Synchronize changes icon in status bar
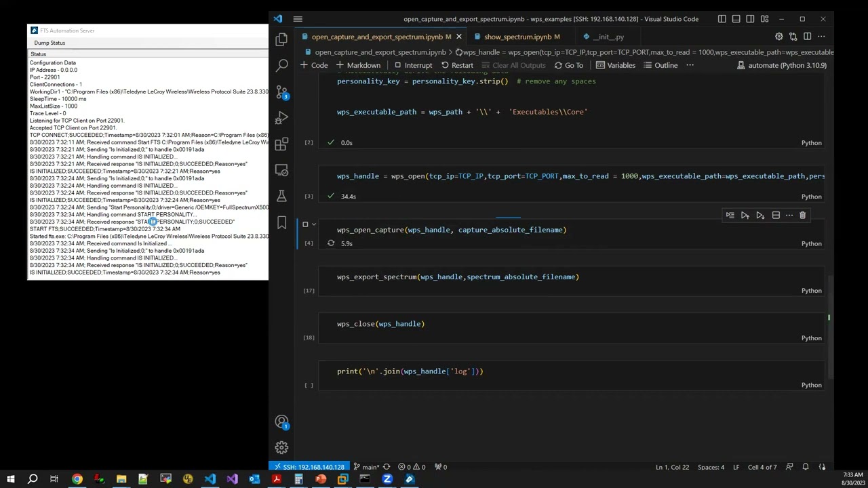Viewport: 868px width, 488px height. click(387, 467)
